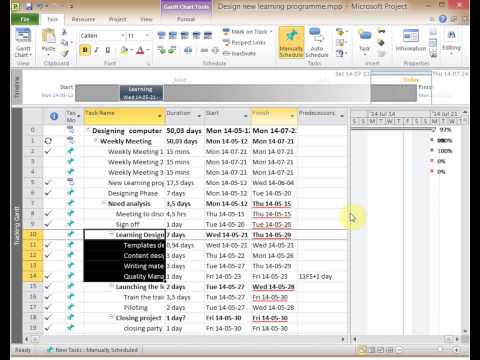Open the Predecessors column filter dropdown

click(342, 116)
